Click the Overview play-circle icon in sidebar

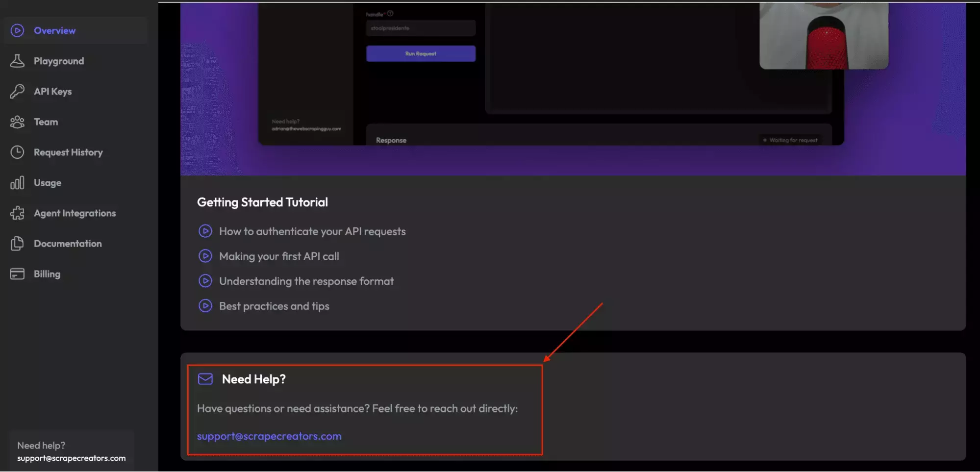(x=17, y=30)
